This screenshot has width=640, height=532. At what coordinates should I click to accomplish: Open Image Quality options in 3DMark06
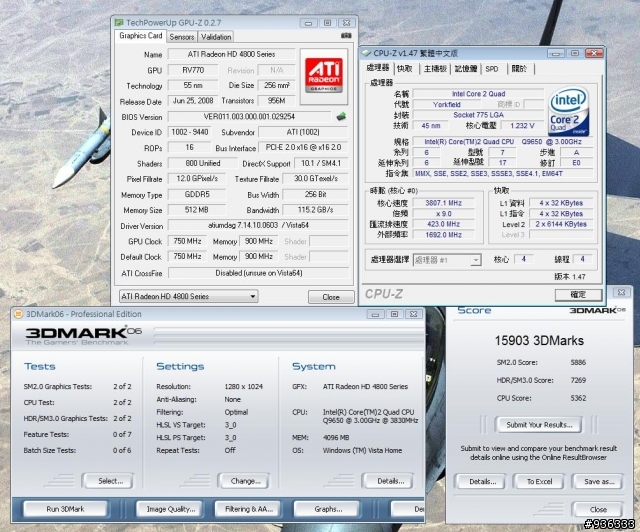[171, 509]
